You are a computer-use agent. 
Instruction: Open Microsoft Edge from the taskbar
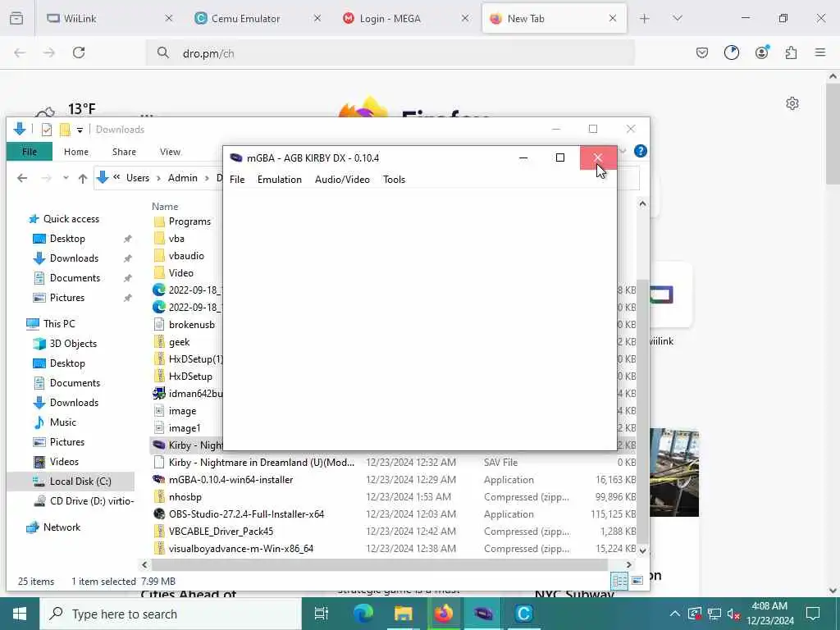[363, 614]
